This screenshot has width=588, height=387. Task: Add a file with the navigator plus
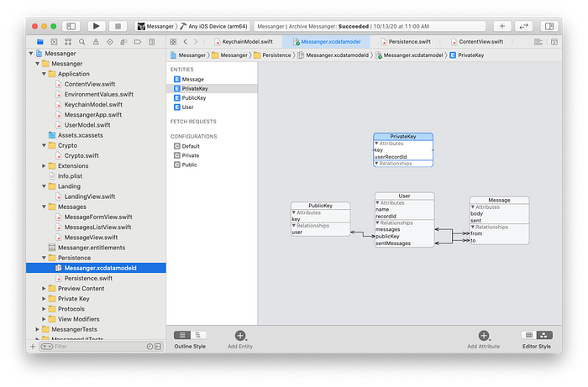pos(33,347)
